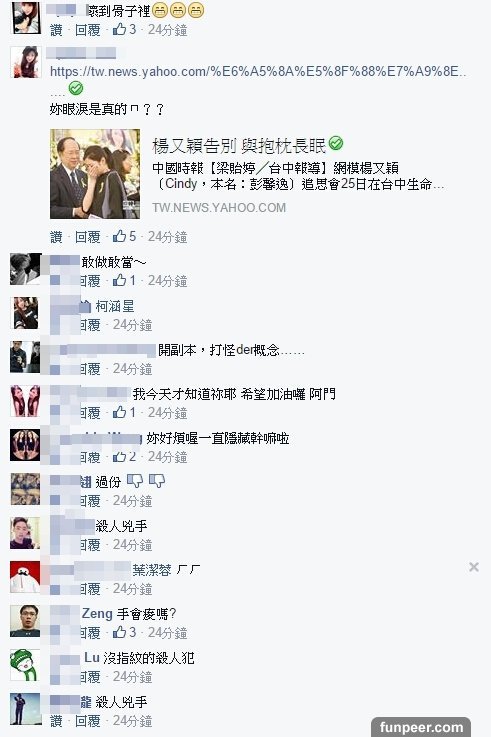Viewport: 491px width, 737px height.
Task: Click 讚 on the last 殺人兇手 comment
Action: click(56, 721)
